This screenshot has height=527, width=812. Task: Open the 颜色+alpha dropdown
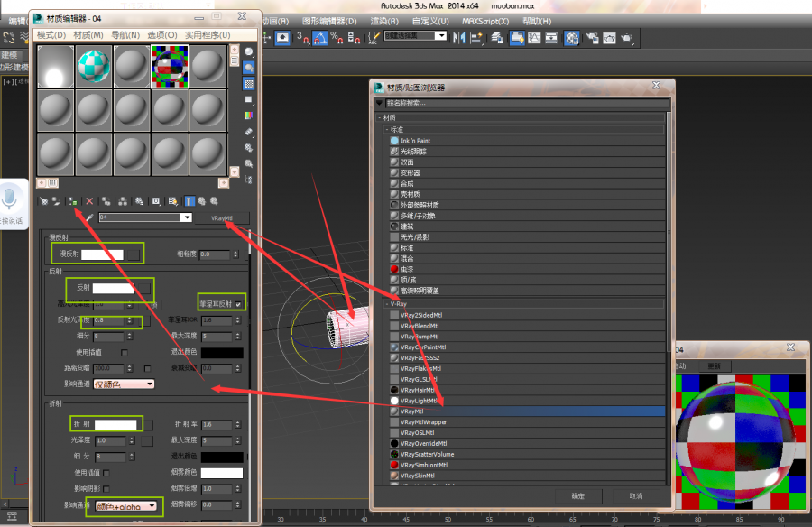pyautogui.click(x=127, y=506)
